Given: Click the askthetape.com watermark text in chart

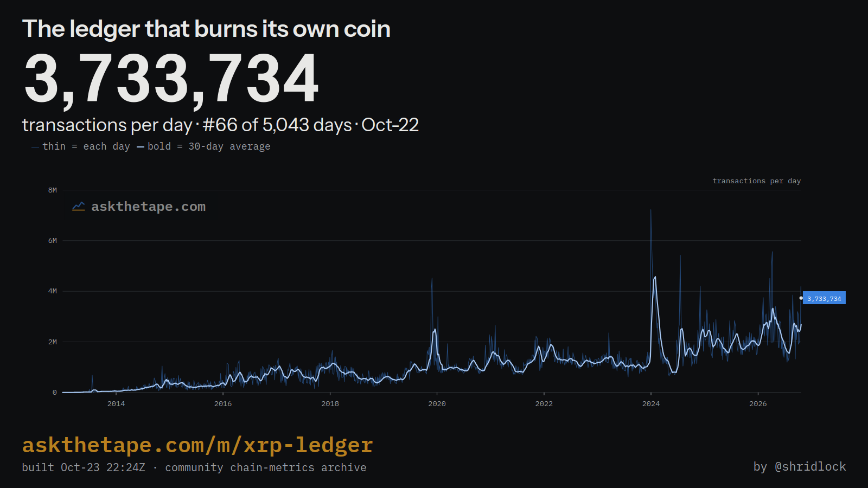Looking at the screenshot, I should click(149, 207).
